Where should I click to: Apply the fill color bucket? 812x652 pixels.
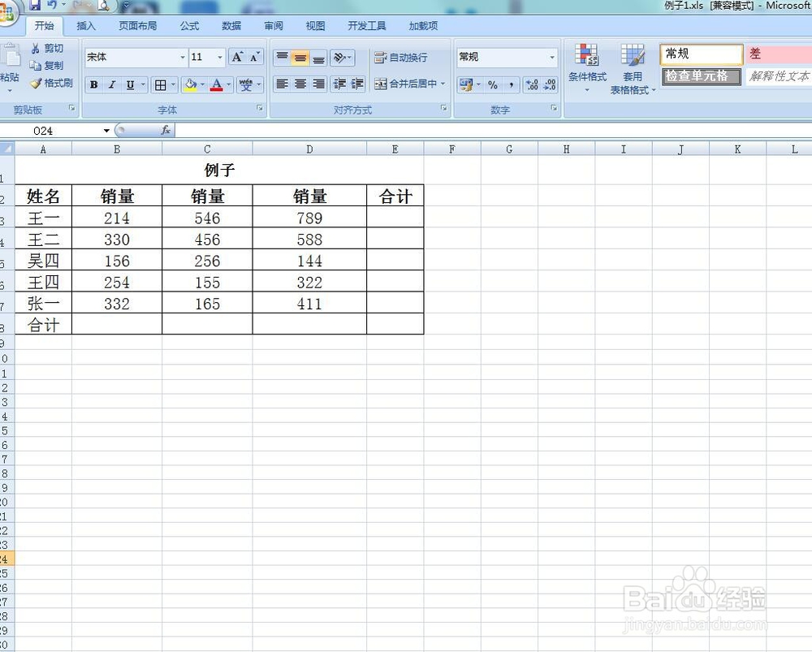click(191, 85)
